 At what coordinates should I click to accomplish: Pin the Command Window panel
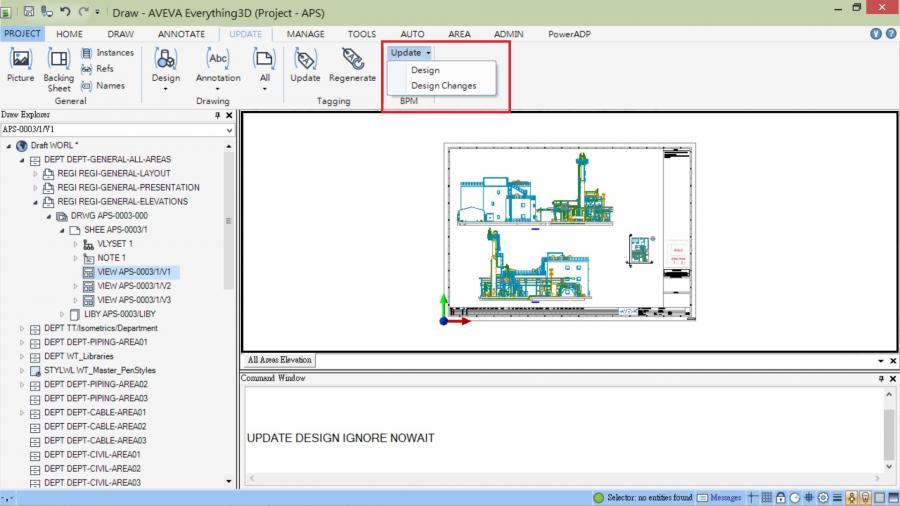click(x=881, y=379)
